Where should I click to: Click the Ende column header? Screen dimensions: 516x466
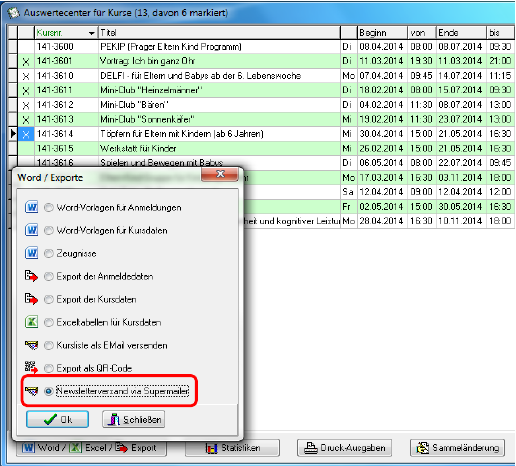(x=461, y=33)
